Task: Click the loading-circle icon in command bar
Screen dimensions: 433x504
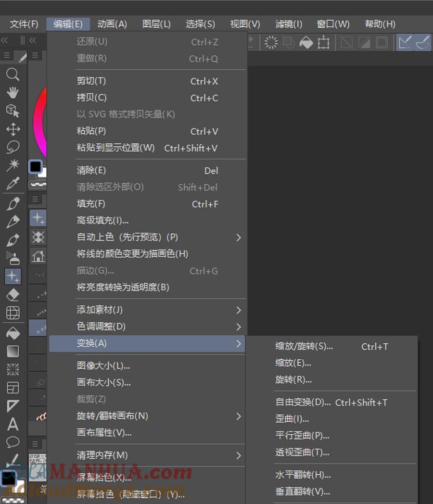Action: (271, 42)
